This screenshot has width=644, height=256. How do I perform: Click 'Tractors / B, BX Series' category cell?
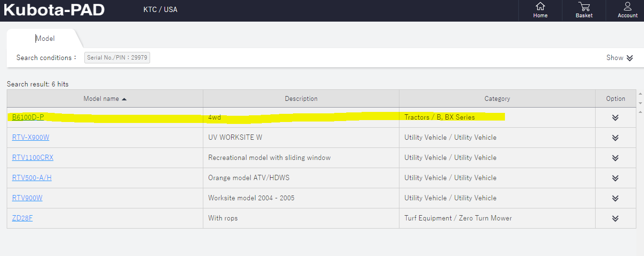tap(497, 117)
